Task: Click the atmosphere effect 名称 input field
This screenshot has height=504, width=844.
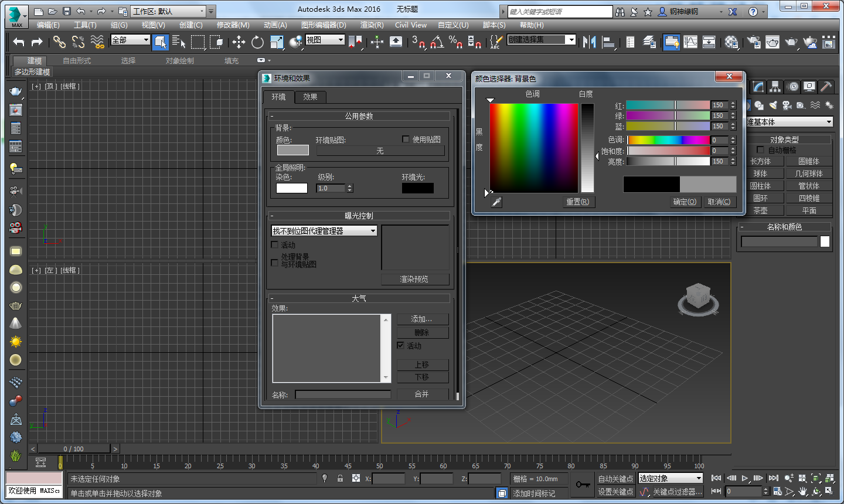Action: pyautogui.click(x=343, y=394)
